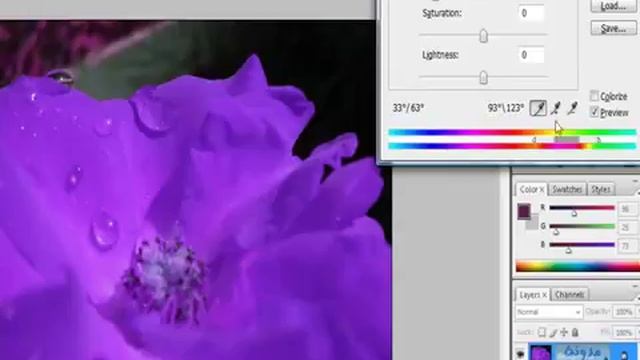Screen dimensions: 640x360
Task: Switch to the Styles tab
Action: coord(600,189)
